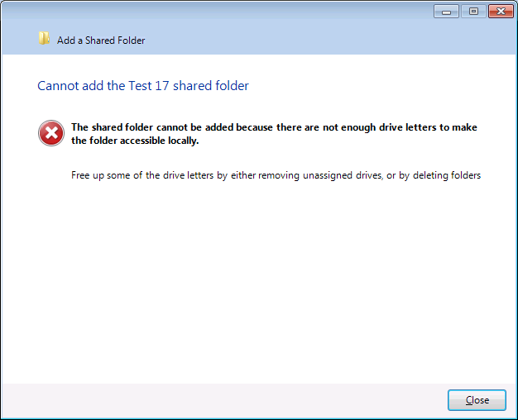Screen dimensions: 518x420
Task: Click the bold line starting The shared folder
Action: point(274,127)
